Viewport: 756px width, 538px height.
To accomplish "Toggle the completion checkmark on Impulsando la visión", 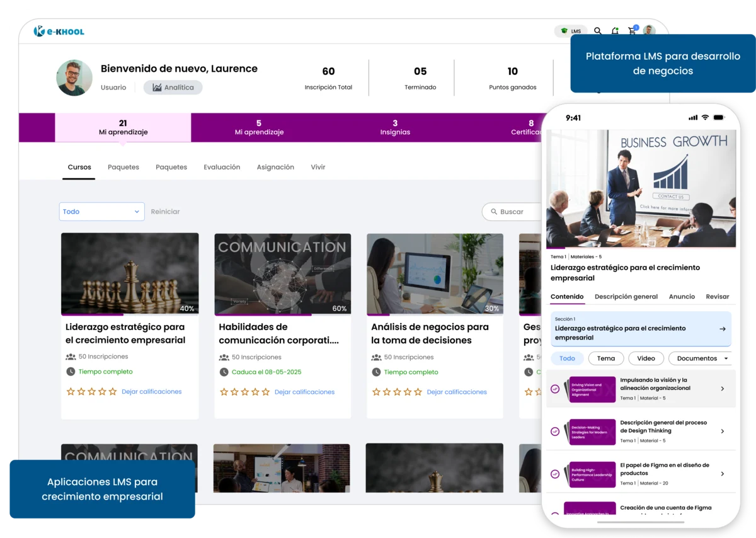I will 555,389.
